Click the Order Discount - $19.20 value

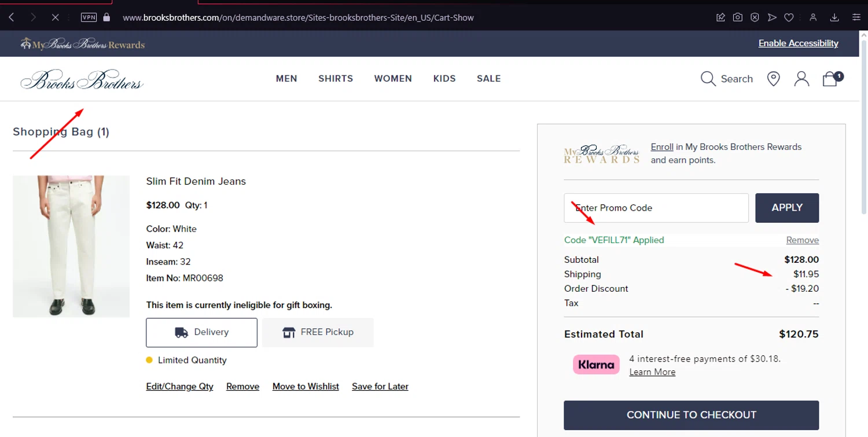(802, 289)
